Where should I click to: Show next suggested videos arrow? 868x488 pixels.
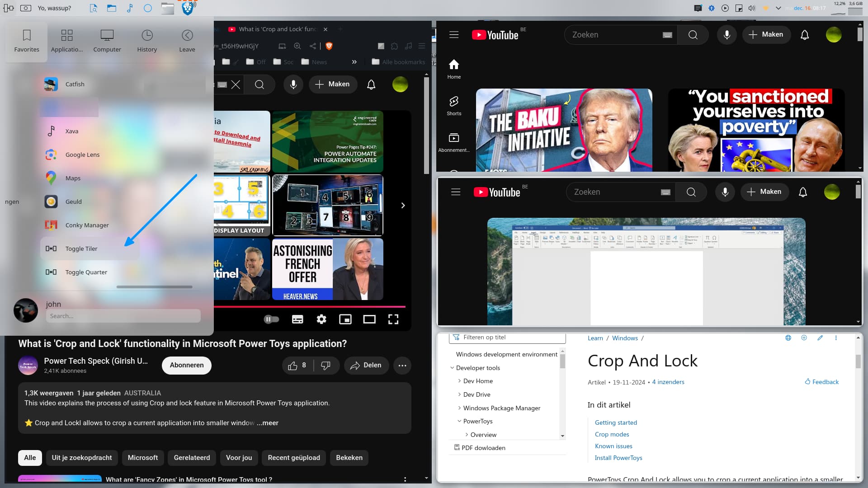pos(403,206)
